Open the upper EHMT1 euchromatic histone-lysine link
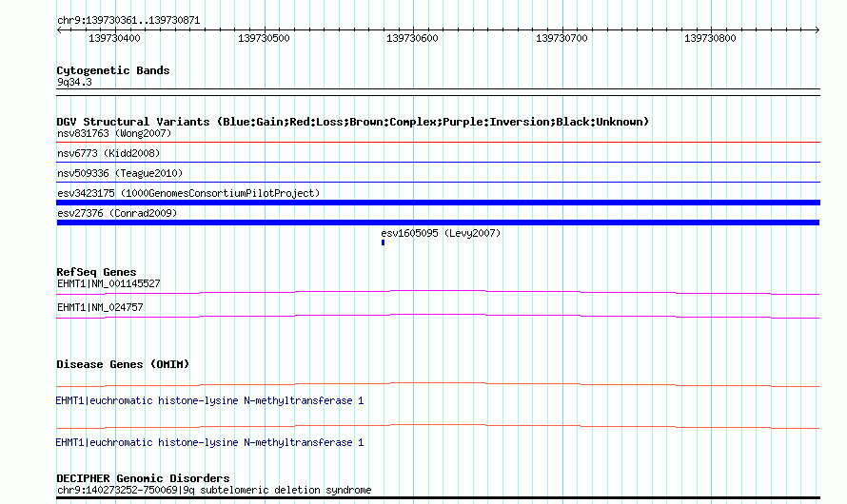847x504 pixels. [209, 401]
